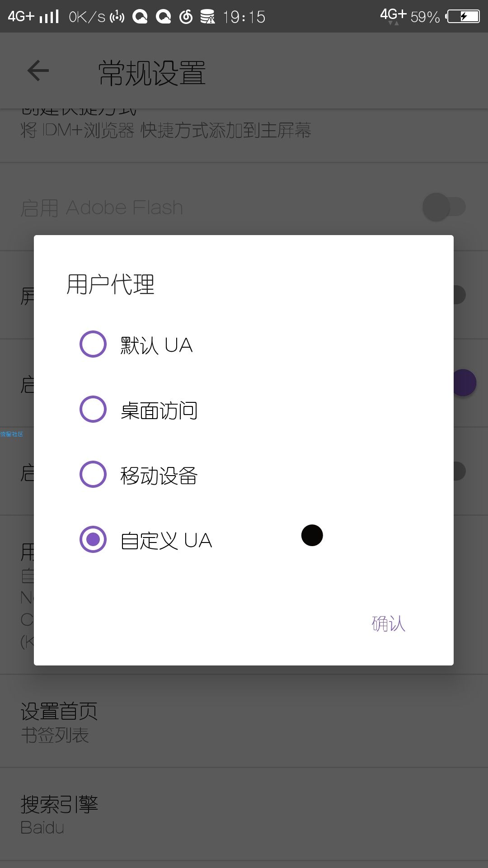This screenshot has width=488, height=868.
Task: Tap the Netease music notification icon
Action: pos(186,17)
